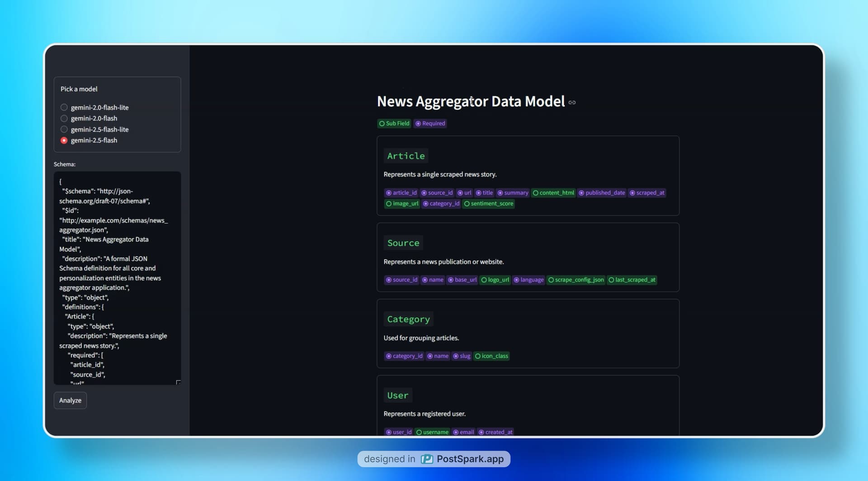Viewport: 868px width, 481px height.
Task: Select the gemini-2.0-flash-lite model
Action: coord(64,107)
